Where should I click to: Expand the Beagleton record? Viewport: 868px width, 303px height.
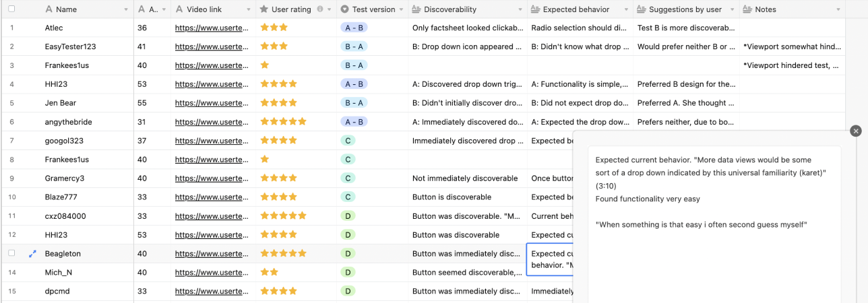click(x=32, y=254)
